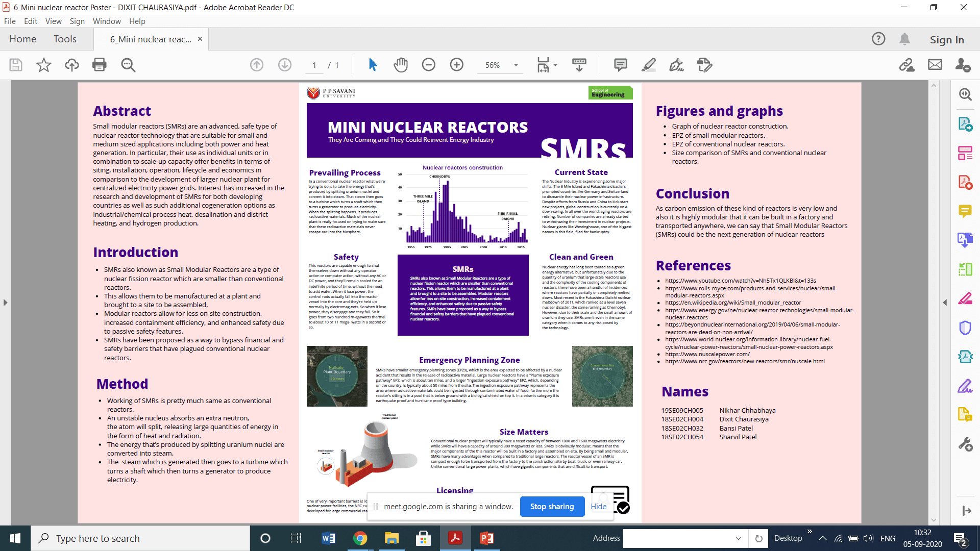Expand the fit page dropdown arrow
This screenshot has width=980, height=551.
555,65
